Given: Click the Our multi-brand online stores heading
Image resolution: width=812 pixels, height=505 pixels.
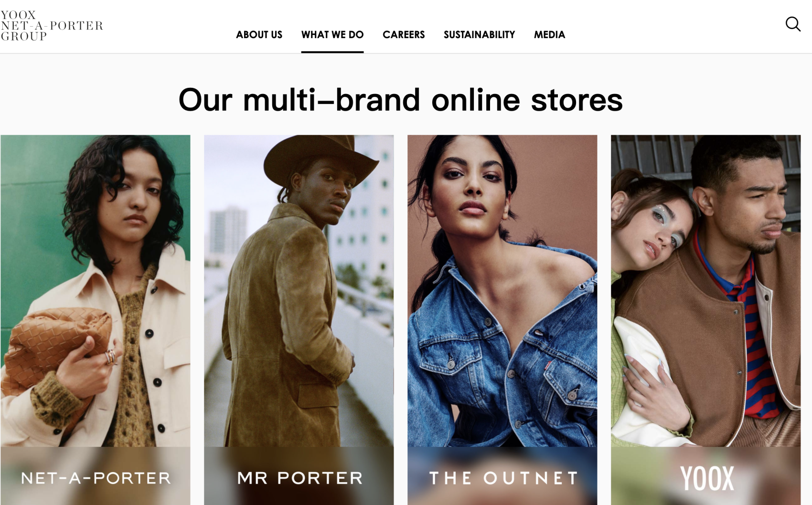Looking at the screenshot, I should click(x=400, y=100).
